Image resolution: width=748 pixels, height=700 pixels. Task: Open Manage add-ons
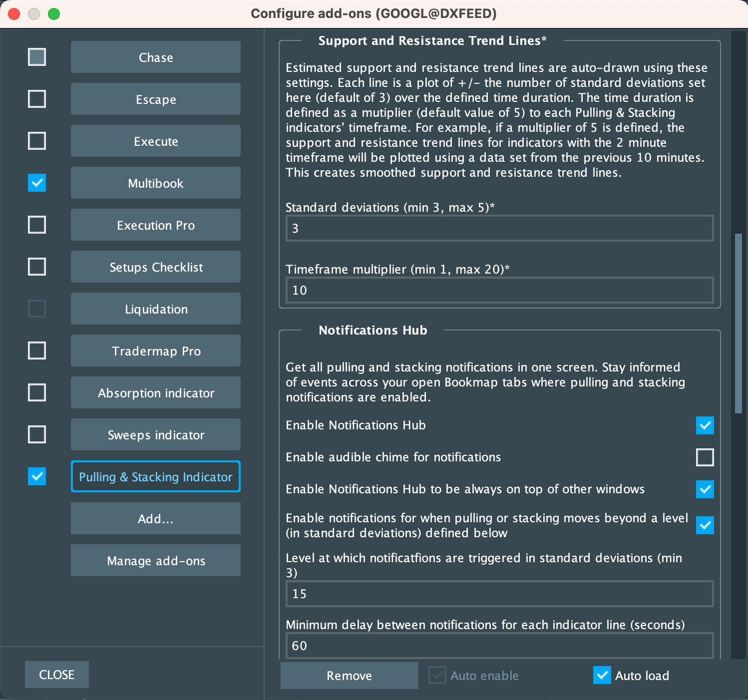tap(156, 561)
